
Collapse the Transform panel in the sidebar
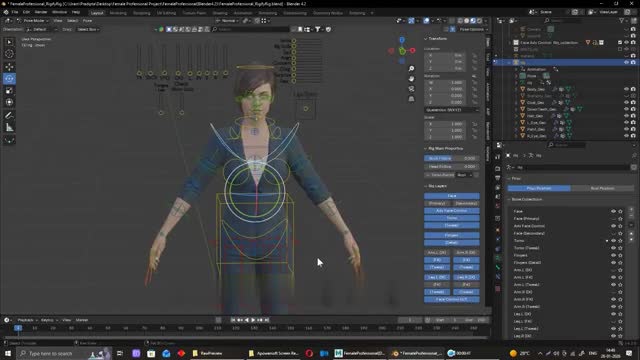click(426, 39)
